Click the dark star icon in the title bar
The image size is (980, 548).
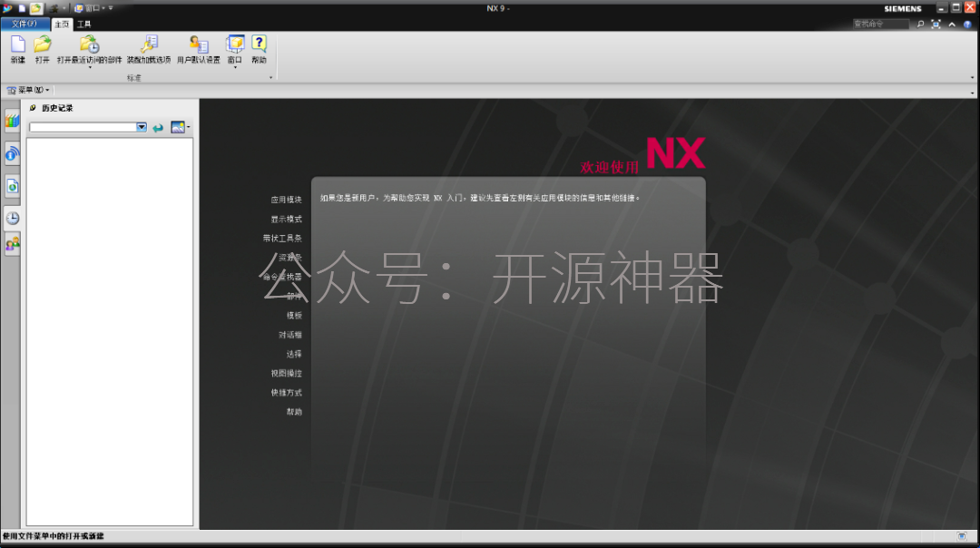coord(54,8)
